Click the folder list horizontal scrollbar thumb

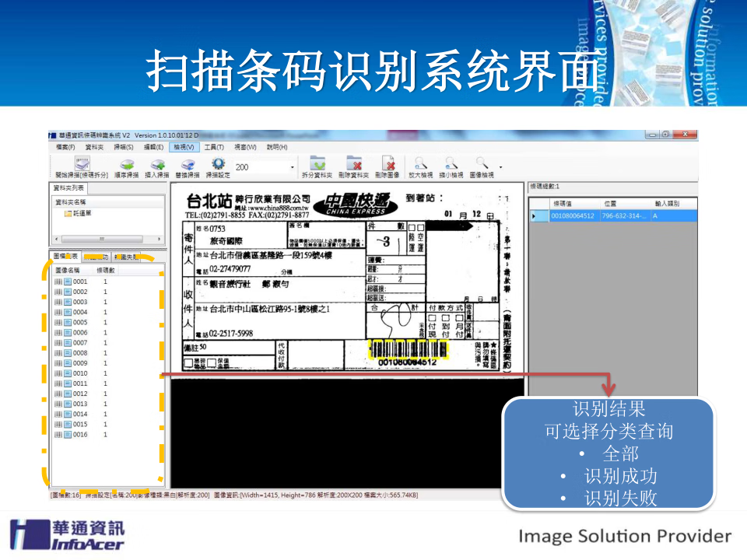(x=101, y=239)
